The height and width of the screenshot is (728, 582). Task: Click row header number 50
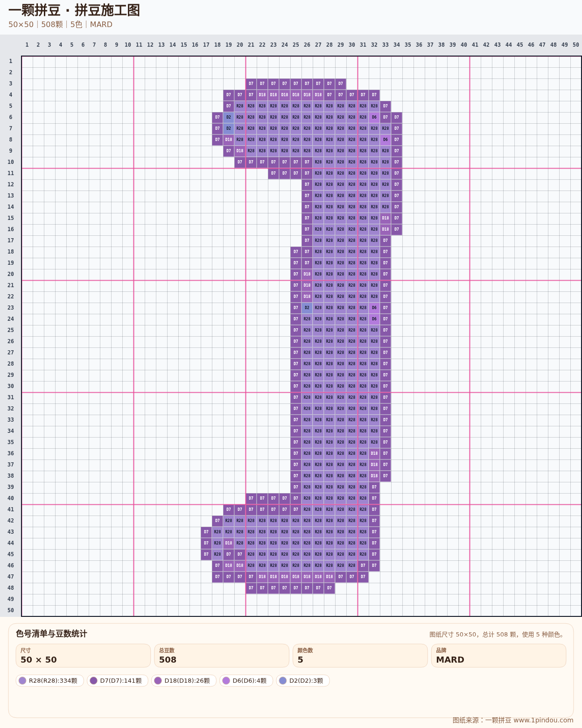11,610
